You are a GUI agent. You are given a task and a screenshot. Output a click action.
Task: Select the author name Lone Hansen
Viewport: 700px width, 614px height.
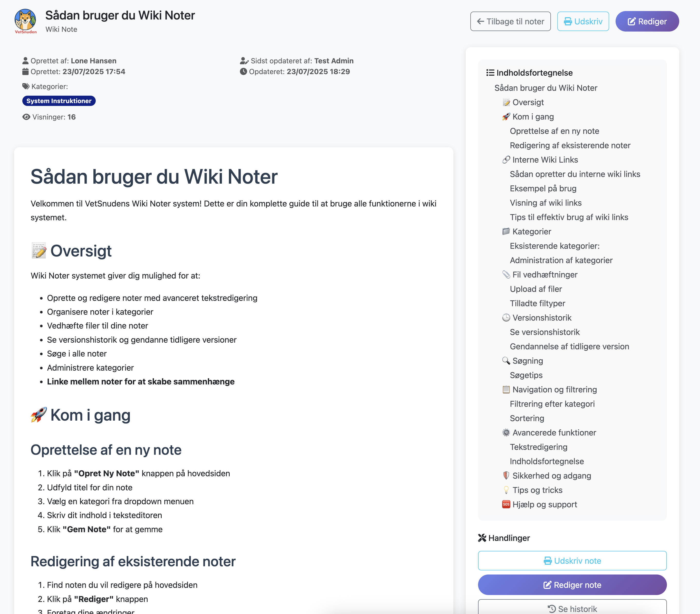pos(93,61)
